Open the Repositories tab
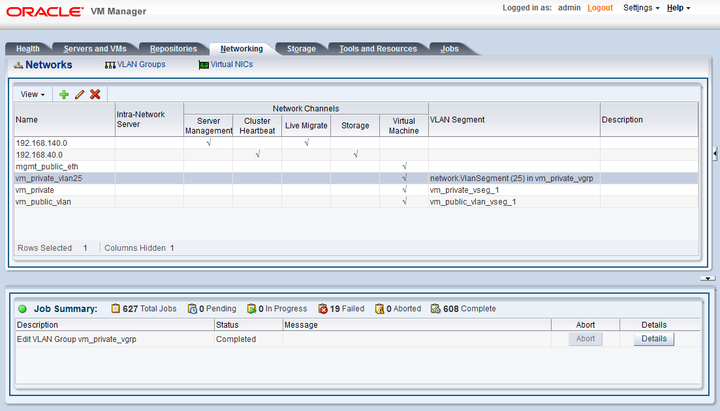The image size is (720, 411). [x=173, y=49]
